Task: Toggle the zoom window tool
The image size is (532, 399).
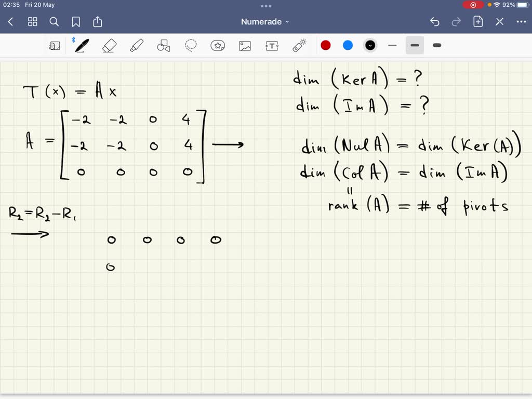Action: (55, 46)
